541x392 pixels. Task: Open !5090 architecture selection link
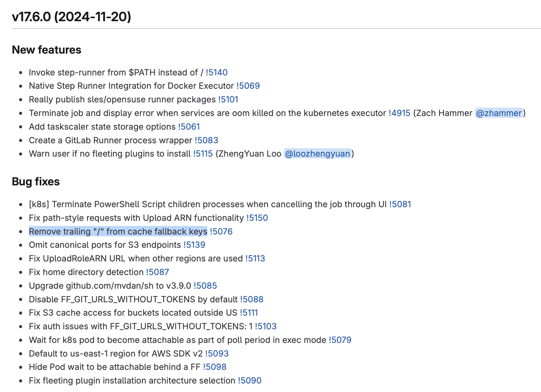[x=249, y=380]
